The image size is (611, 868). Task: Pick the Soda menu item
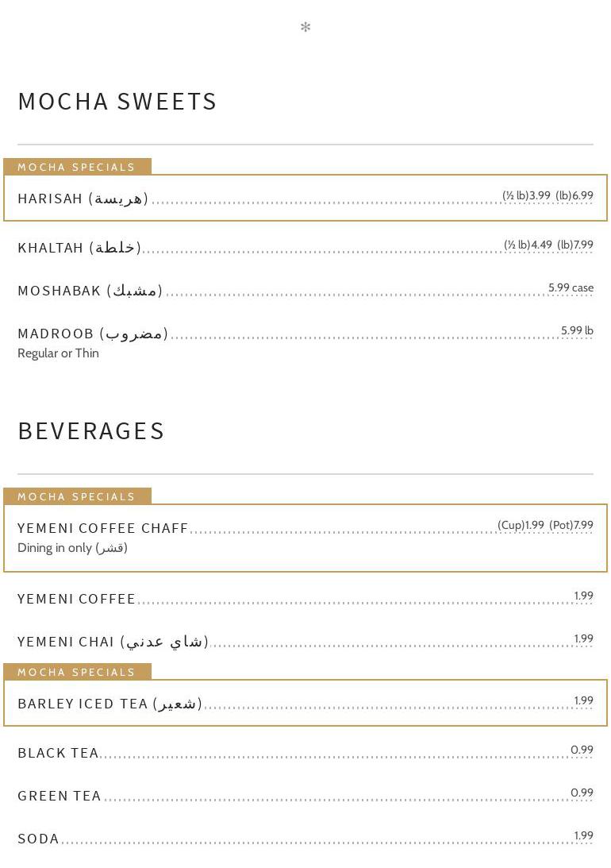click(x=39, y=839)
